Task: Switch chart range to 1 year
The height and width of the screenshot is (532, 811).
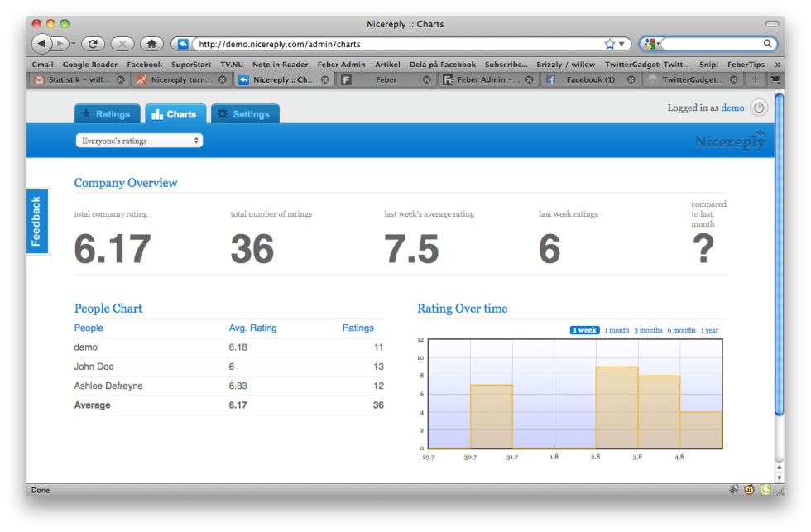Action: [709, 330]
